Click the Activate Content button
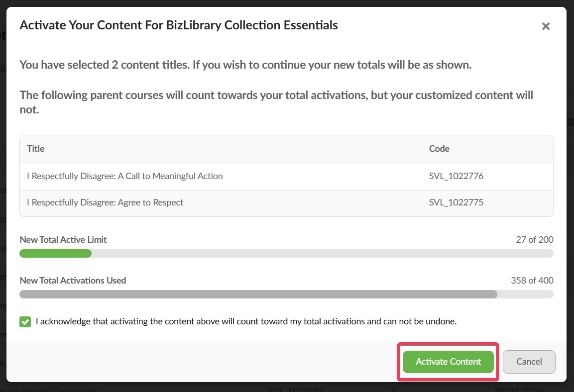The height and width of the screenshot is (392, 574). (x=448, y=362)
